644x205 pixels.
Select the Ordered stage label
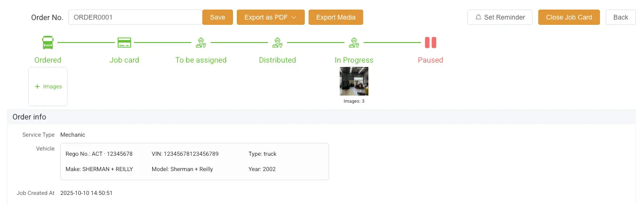click(x=48, y=60)
